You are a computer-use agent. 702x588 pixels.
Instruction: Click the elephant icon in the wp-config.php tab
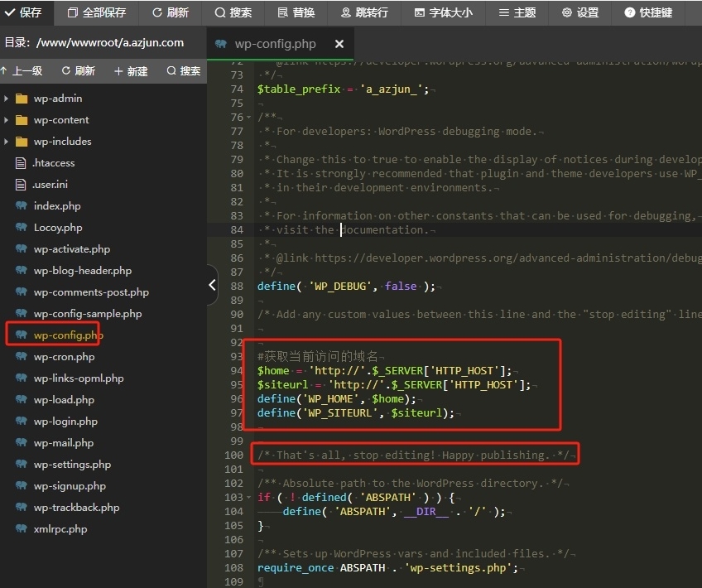pyautogui.click(x=221, y=43)
